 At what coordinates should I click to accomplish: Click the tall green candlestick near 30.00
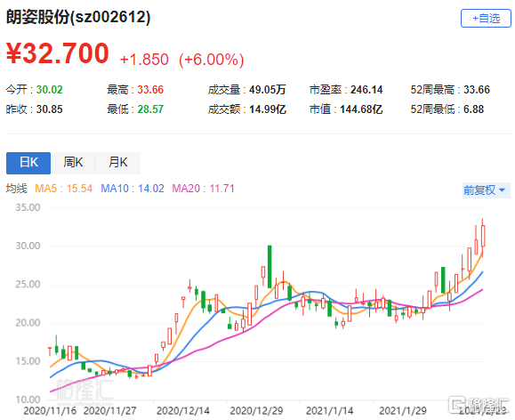270,267
